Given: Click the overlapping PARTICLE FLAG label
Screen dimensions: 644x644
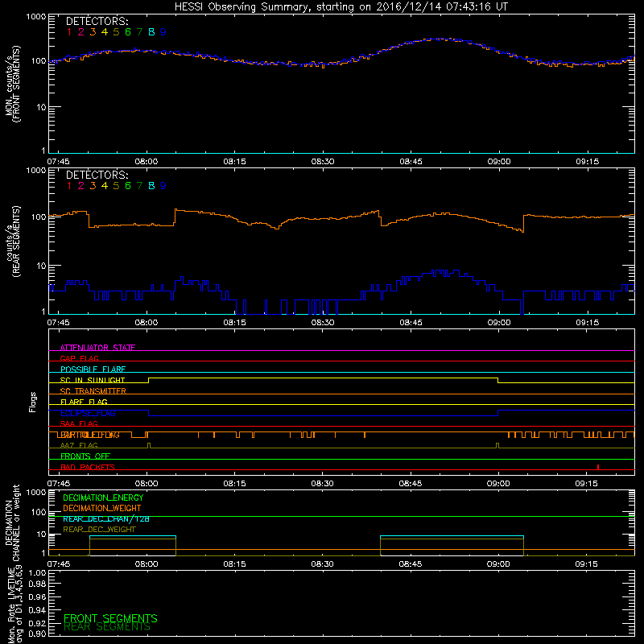Looking at the screenshot, I should click(x=89, y=435).
